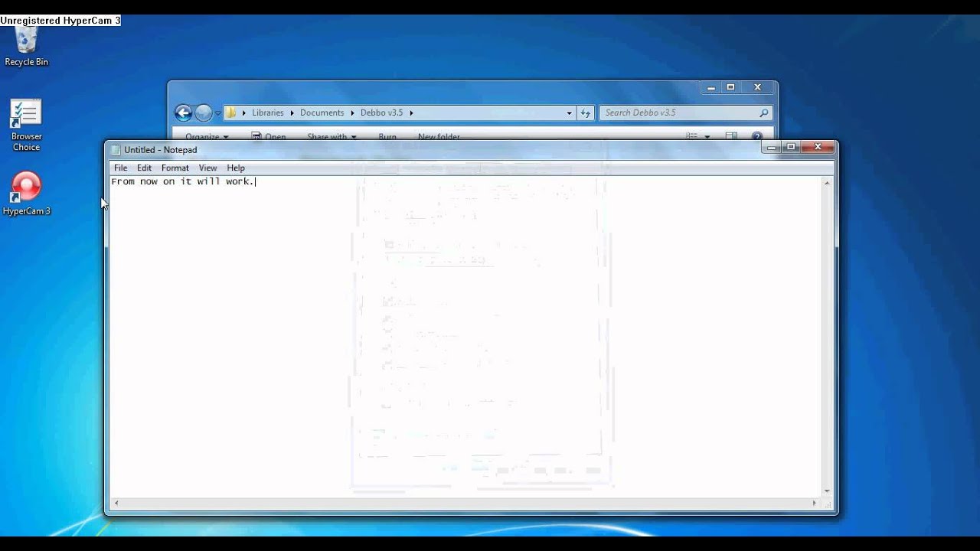Click Notepad vertical scrollbar down arrow
This screenshot has width=980, height=551.
coord(827,491)
